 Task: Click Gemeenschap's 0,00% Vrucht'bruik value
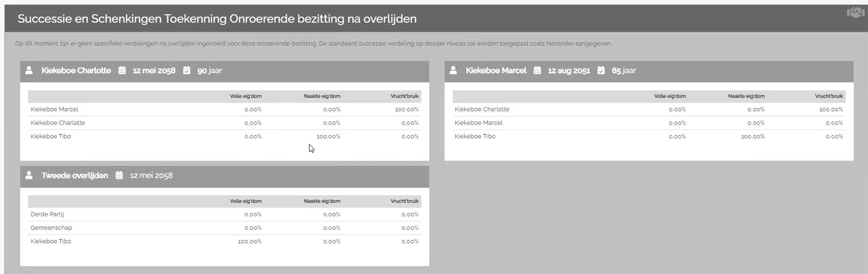pos(410,228)
